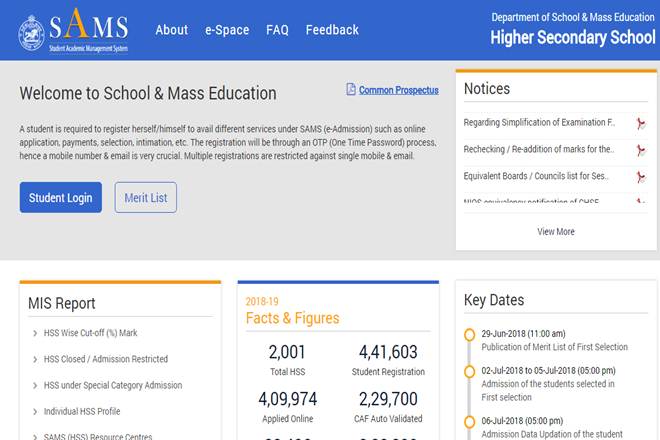Viewport: 660px width, 440px height.
Task: Open PDF icon for Rechecking marks notice
Action: pos(640,150)
